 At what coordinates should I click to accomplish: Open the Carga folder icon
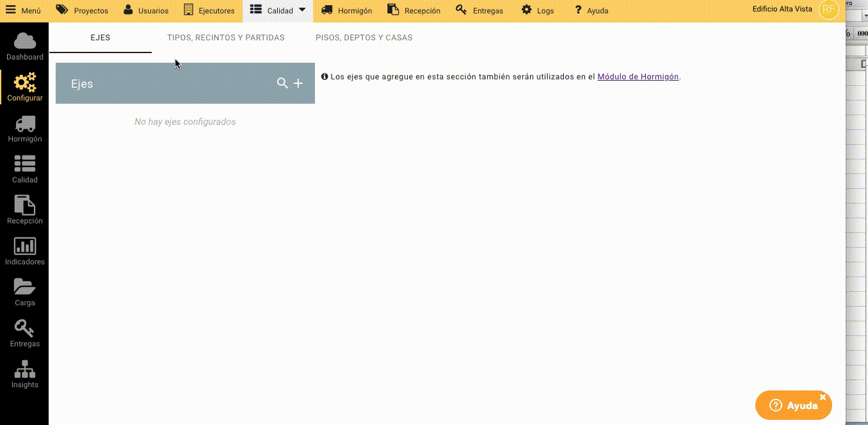click(x=24, y=287)
